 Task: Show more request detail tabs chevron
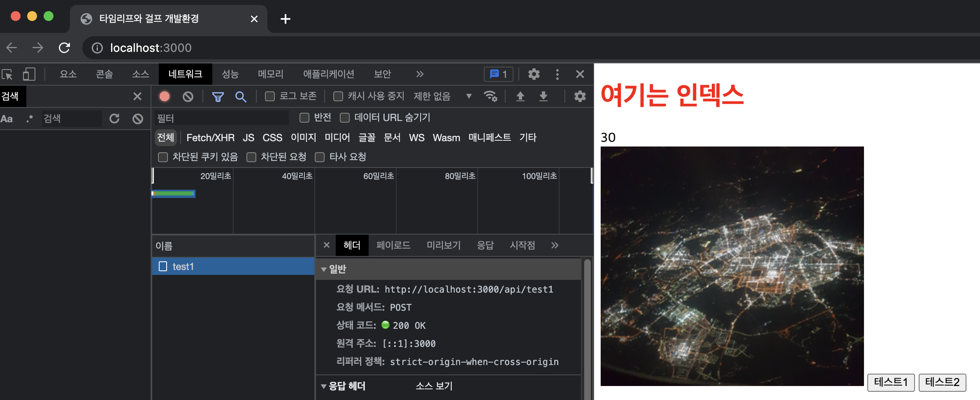pos(555,245)
